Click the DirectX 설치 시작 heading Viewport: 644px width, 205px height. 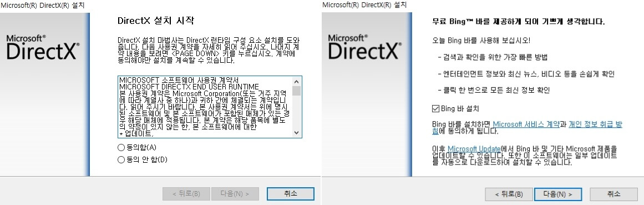click(x=156, y=21)
